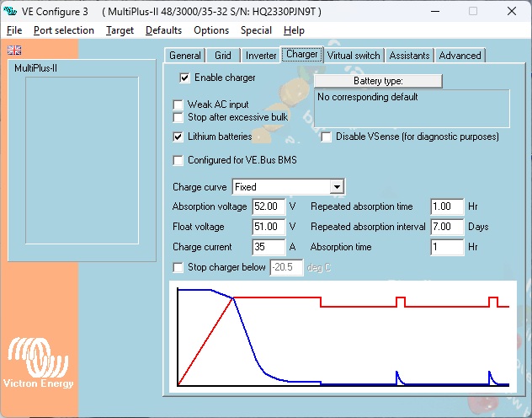
Task: Check Stop after excessive bulk
Action: (x=178, y=117)
